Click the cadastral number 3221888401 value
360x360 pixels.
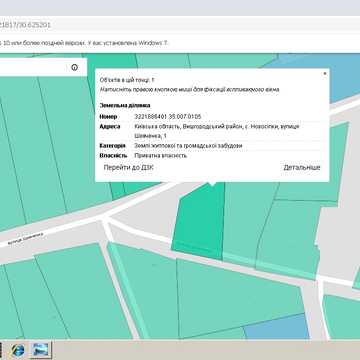pyautogui.click(x=168, y=117)
